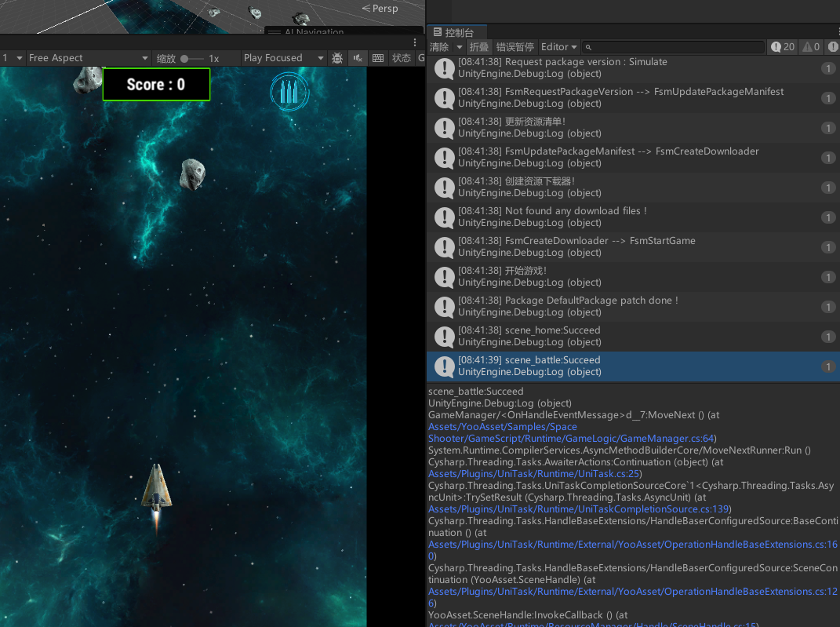The image size is (840, 627).
Task: Select the log 'Request package version : Simulate'
Action: tap(633, 68)
